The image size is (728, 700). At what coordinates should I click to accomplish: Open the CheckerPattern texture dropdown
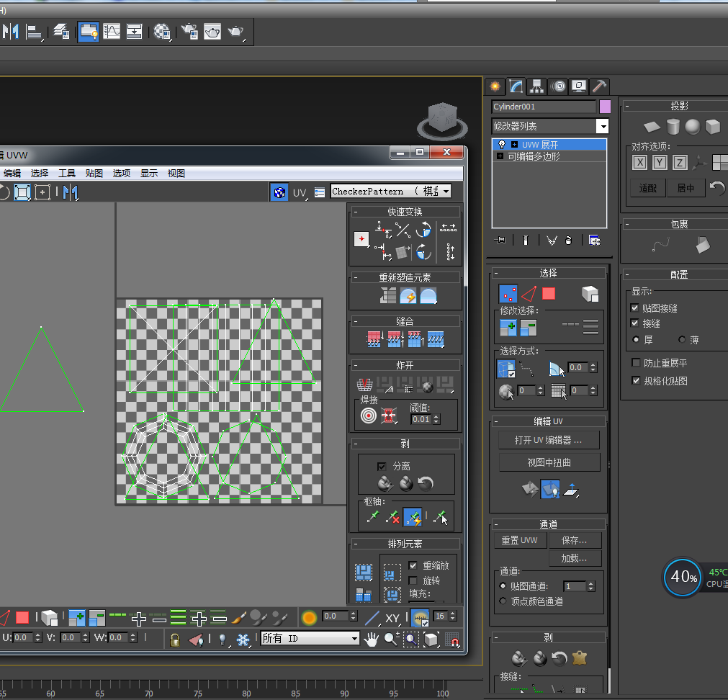446,192
